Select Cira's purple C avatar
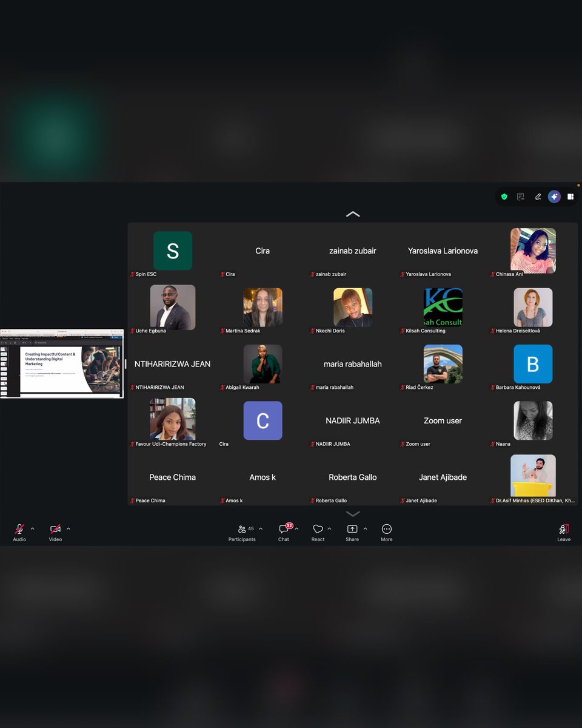The height and width of the screenshot is (728, 582). 263,420
